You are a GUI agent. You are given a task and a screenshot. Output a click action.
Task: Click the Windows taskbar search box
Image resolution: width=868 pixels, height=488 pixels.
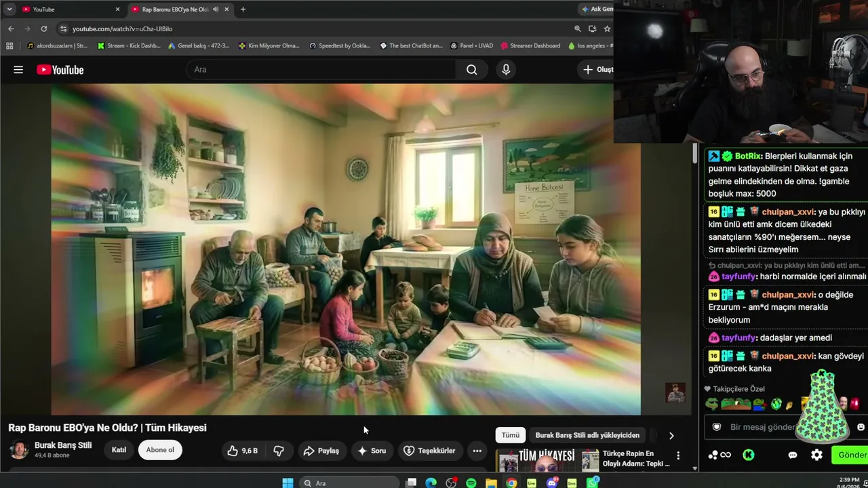(349, 483)
